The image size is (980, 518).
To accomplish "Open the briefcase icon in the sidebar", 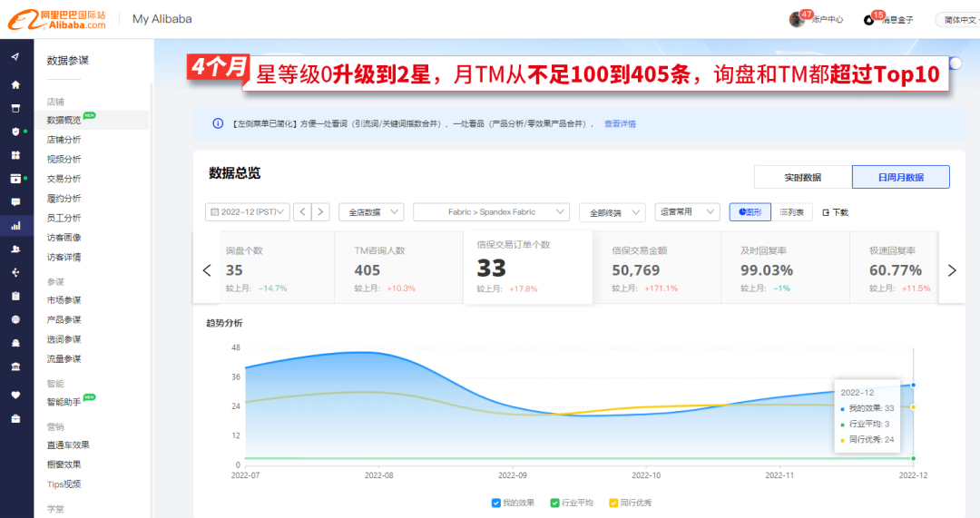I will (15, 418).
